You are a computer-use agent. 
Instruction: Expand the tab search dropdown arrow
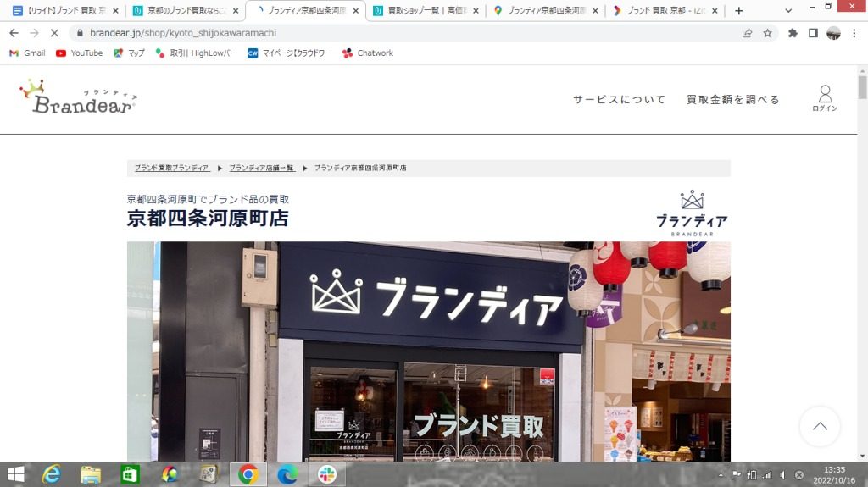pyautogui.click(x=789, y=10)
